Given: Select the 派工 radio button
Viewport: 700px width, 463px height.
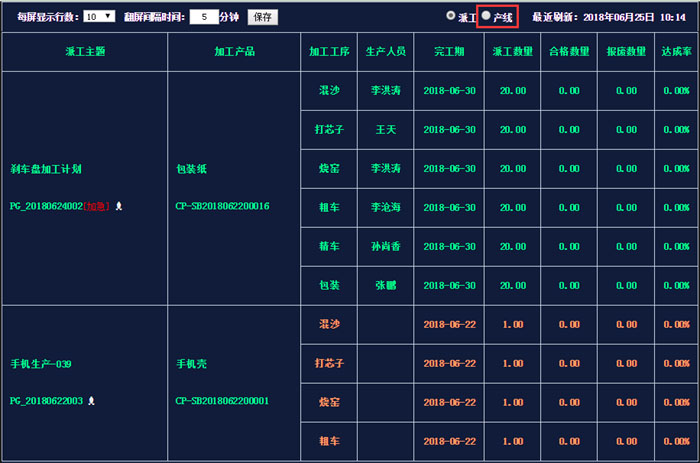Looking at the screenshot, I should 450,17.
